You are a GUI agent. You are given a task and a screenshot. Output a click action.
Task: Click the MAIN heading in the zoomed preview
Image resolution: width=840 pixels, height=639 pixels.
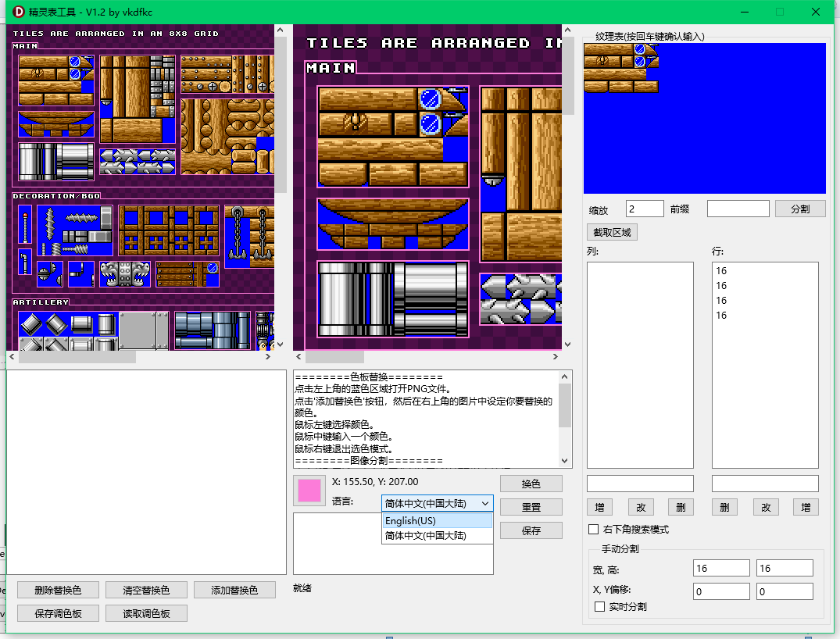coord(331,68)
